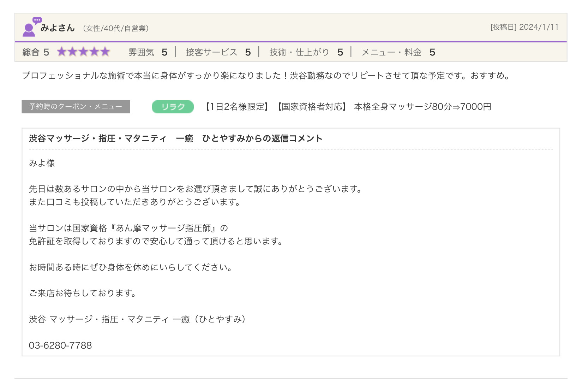
Task: Click line 当サロンは国家資格『あん摩マッサージ指圧師』の
Action: point(128,228)
